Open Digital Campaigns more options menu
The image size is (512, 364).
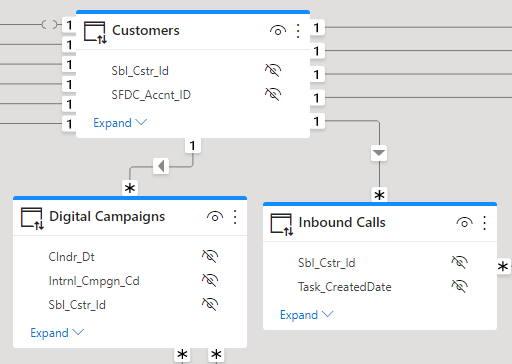click(x=235, y=217)
